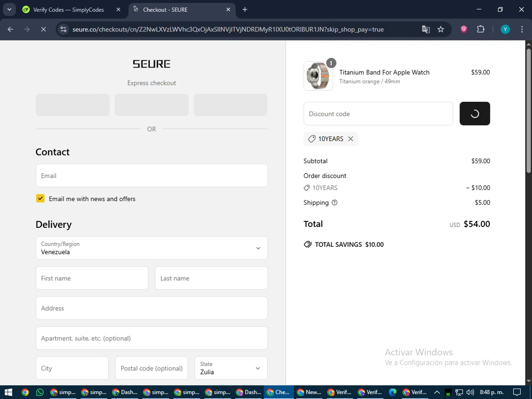The width and height of the screenshot is (532, 399).
Task: Open the 8:48 p. m. taskbar clock
Action: [492, 392]
